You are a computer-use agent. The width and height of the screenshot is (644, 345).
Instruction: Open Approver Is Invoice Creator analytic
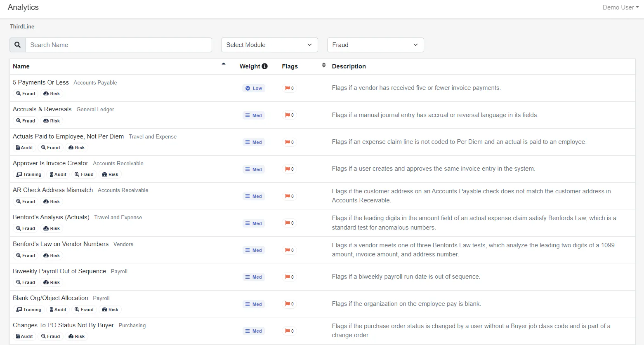click(50, 163)
